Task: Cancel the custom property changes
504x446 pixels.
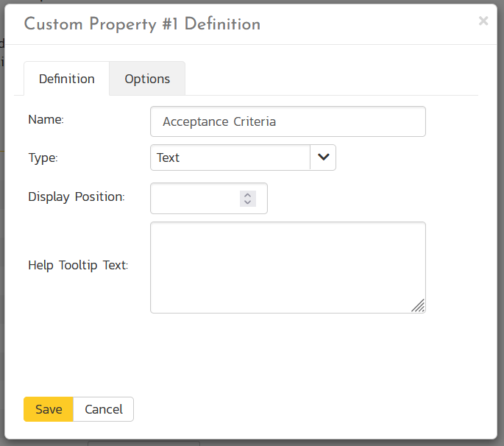Action: pos(104,409)
